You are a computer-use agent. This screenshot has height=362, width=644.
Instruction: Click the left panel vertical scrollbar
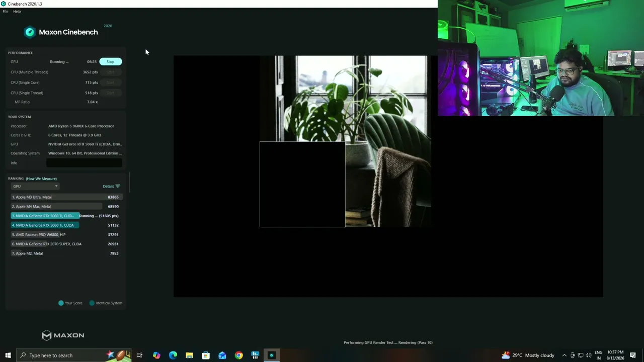tap(130, 182)
